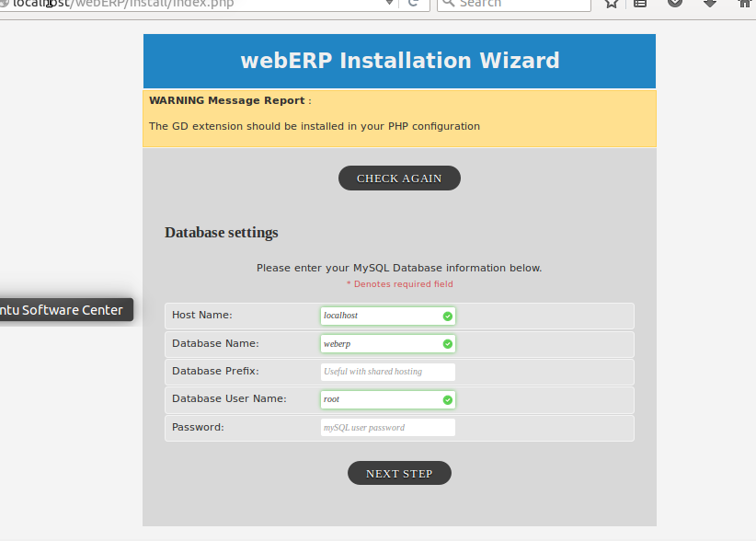This screenshot has width=756, height=541.
Task: Click the 'Password:' label
Action: pyautogui.click(x=198, y=427)
